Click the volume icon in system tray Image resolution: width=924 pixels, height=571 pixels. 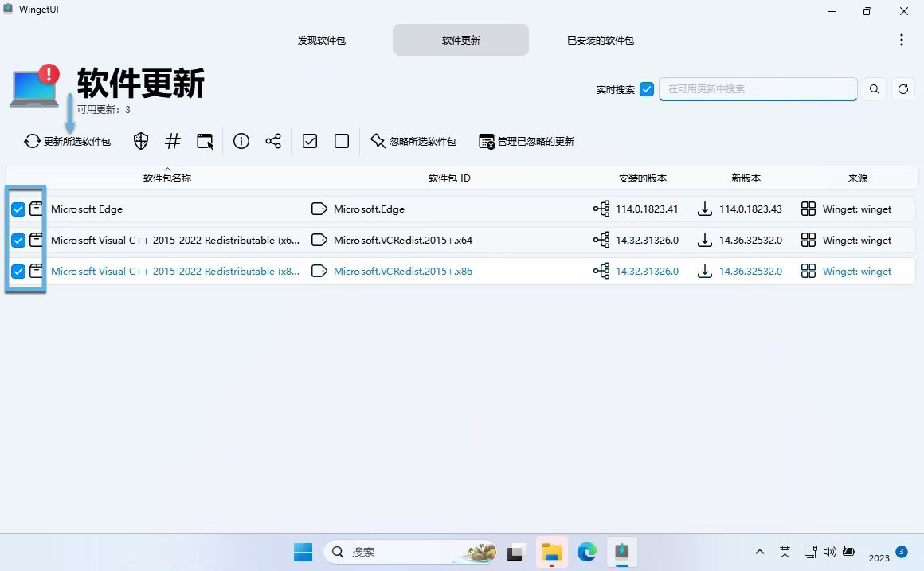(830, 552)
